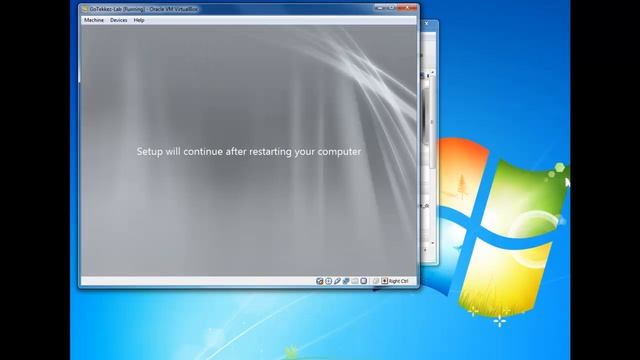Screen dimensions: 640x360
Task: Click the keyboard capture arrow indicator
Action: coord(384,281)
